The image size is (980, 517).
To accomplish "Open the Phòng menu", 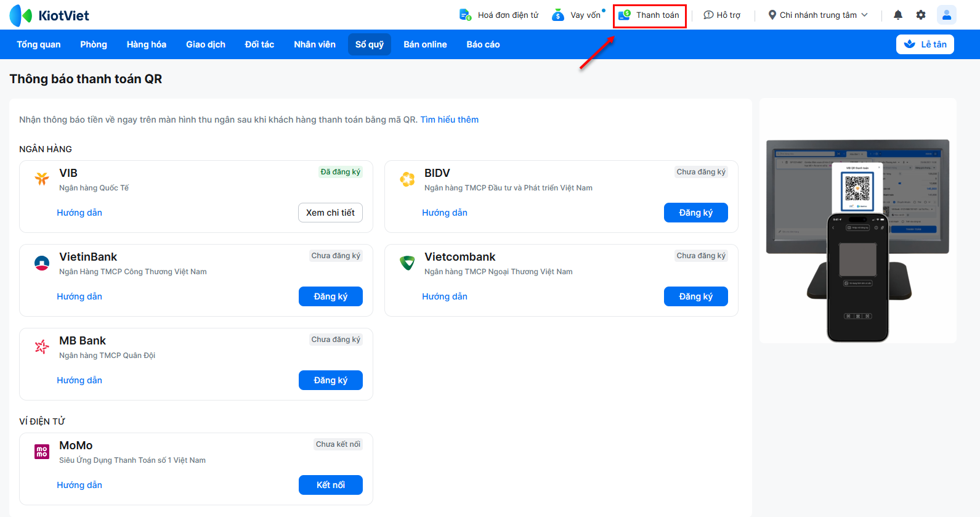I will coord(94,44).
